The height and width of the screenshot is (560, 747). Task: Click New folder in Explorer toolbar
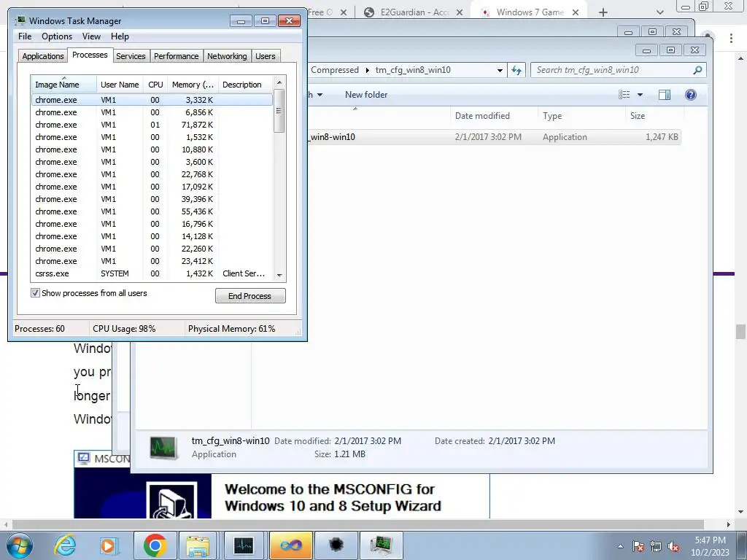pyautogui.click(x=366, y=95)
